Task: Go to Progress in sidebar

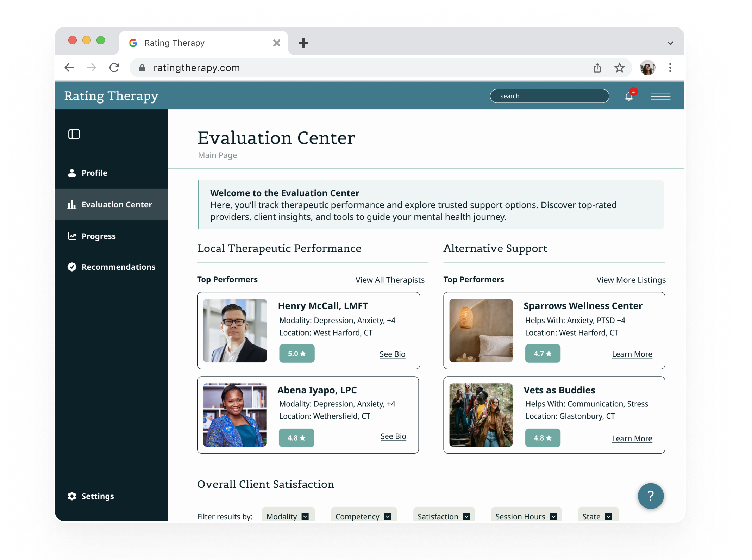Action: [x=99, y=236]
